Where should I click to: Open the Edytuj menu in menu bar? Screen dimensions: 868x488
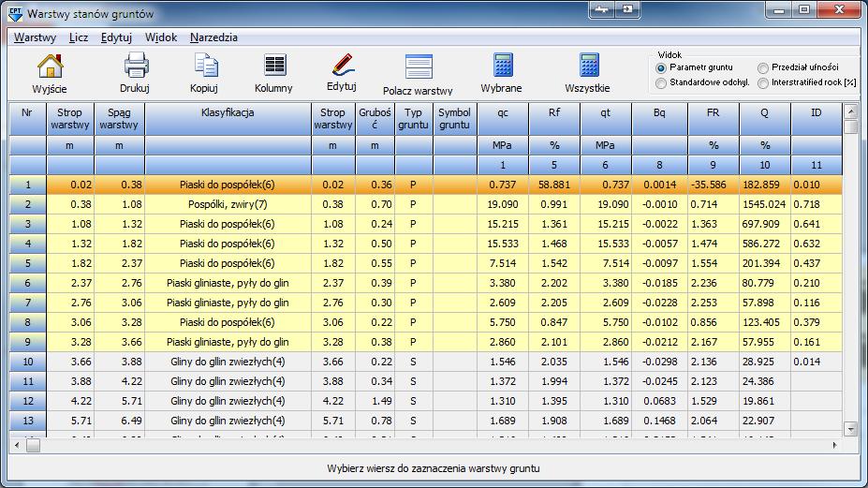click(116, 37)
